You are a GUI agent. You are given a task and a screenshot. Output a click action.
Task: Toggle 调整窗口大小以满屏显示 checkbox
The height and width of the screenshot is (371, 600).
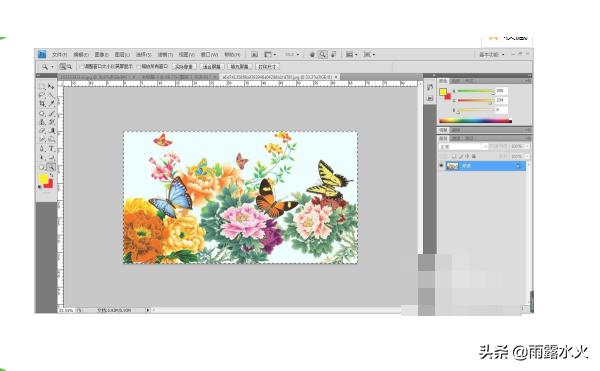click(x=82, y=67)
